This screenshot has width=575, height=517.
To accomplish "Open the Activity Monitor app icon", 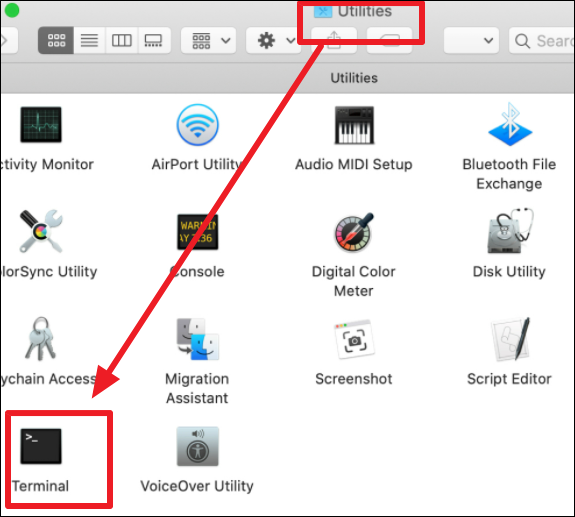I will click(41, 124).
